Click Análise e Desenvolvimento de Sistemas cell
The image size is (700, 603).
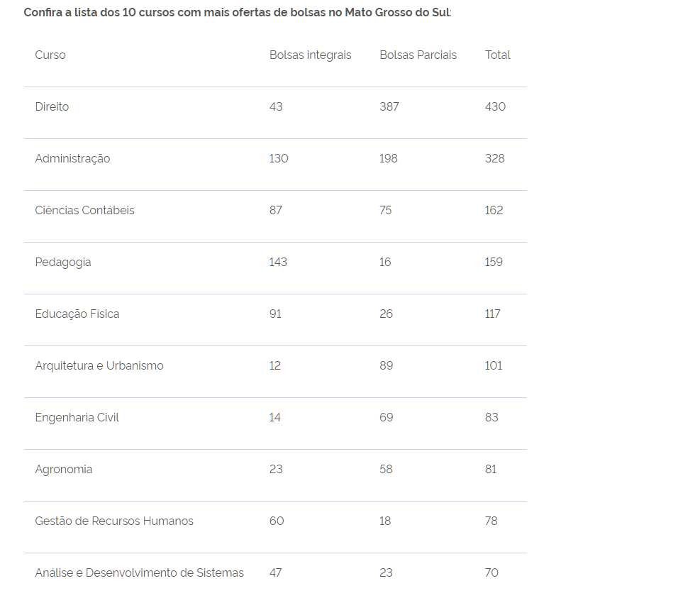click(139, 573)
